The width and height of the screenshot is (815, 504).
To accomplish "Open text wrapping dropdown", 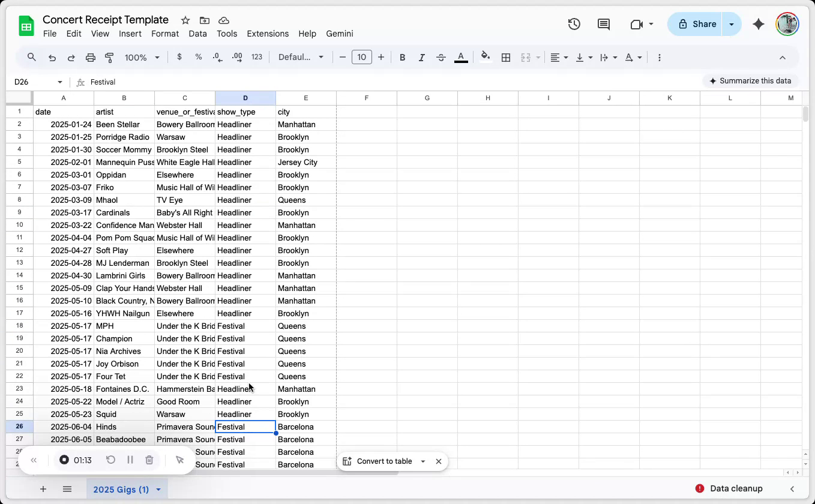I will pos(608,58).
